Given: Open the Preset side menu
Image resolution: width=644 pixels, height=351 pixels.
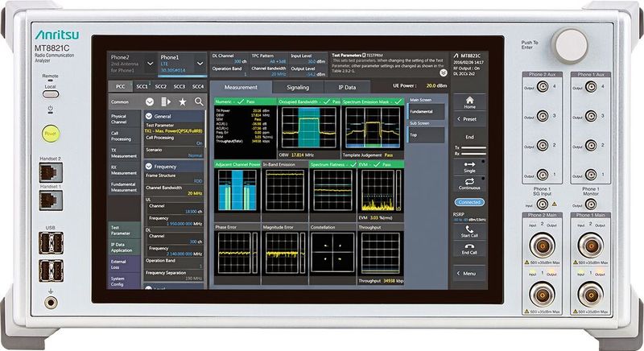Looking at the screenshot, I should tap(469, 119).
